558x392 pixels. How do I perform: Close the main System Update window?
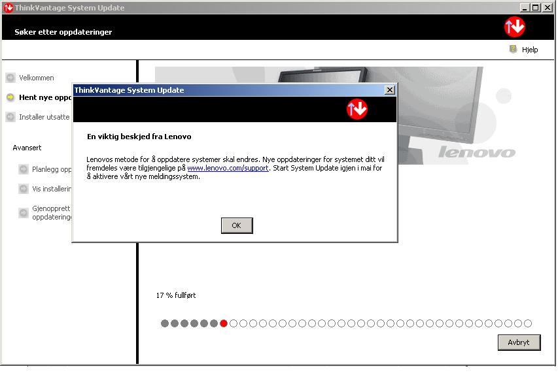pyautogui.click(x=548, y=7)
